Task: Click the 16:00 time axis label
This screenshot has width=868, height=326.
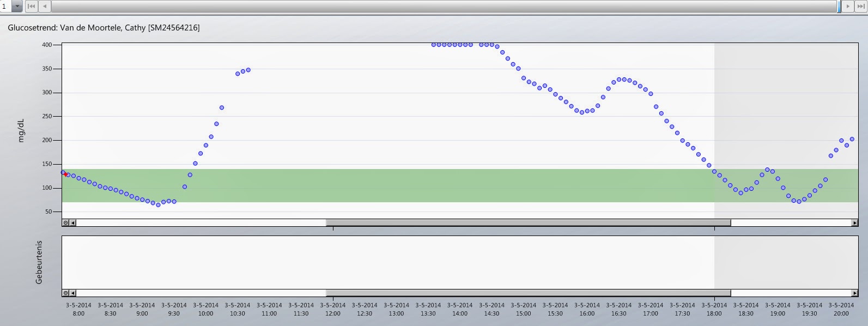Action: coord(587,309)
